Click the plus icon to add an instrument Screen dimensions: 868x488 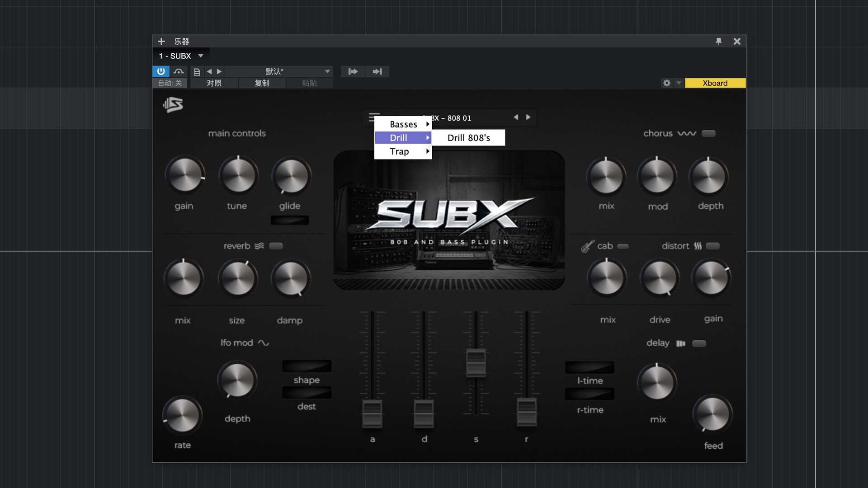(x=161, y=42)
